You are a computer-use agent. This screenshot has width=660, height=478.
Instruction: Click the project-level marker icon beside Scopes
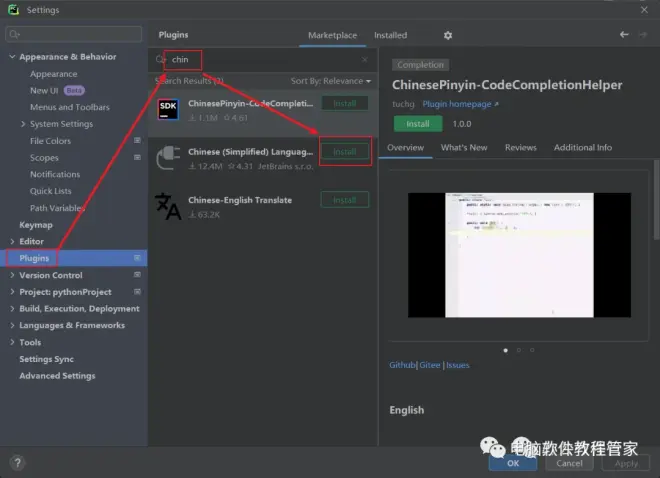(x=137, y=157)
